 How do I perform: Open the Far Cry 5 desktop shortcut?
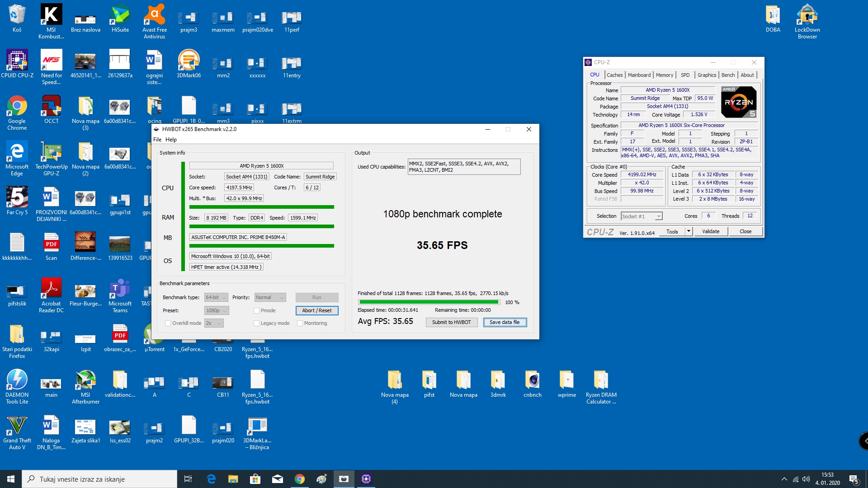point(17,201)
